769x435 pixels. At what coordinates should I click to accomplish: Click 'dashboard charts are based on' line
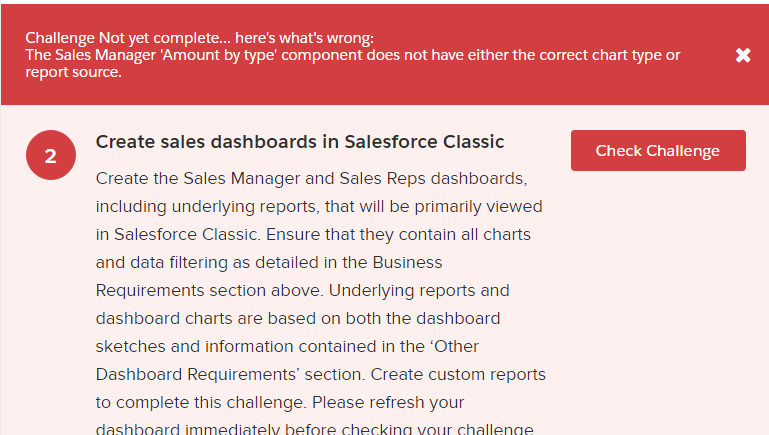(298, 319)
